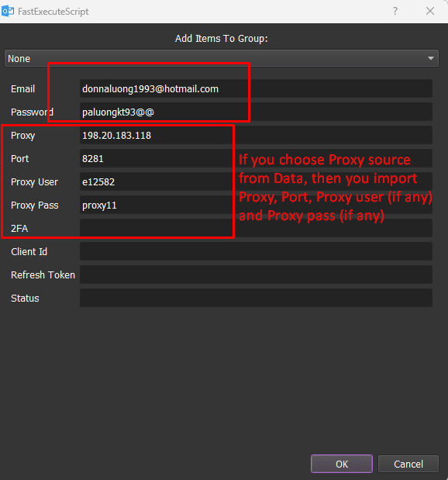448x480 pixels.
Task: Click the FastExecuteScript app icon in title bar
Action: coord(8,11)
